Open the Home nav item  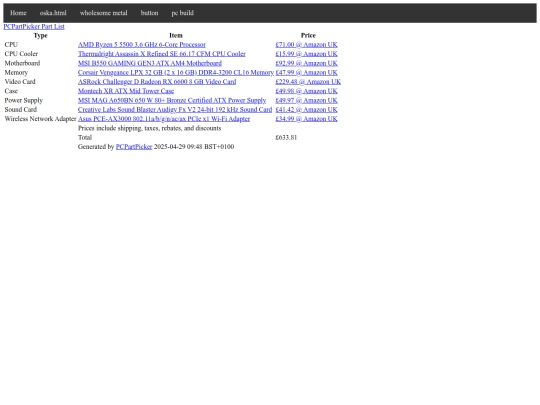pyautogui.click(x=18, y=13)
